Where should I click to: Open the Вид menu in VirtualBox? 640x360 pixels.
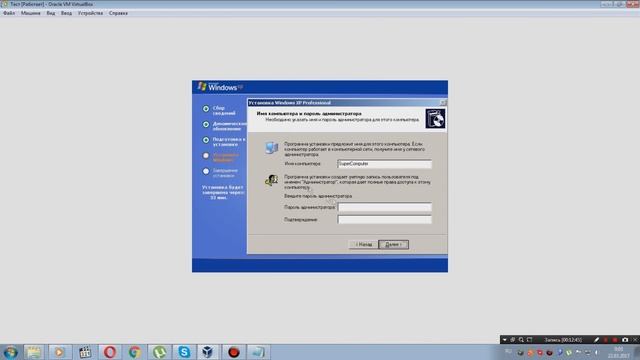51,13
